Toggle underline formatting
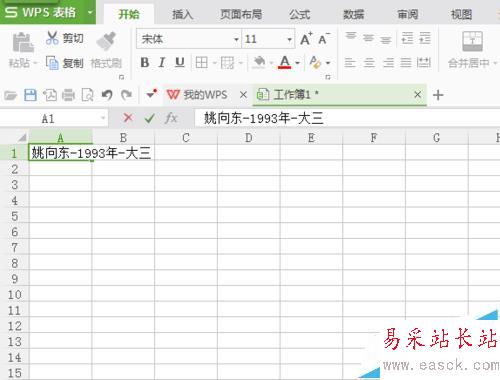Image resolution: width=500 pixels, height=380 pixels. tap(180, 62)
